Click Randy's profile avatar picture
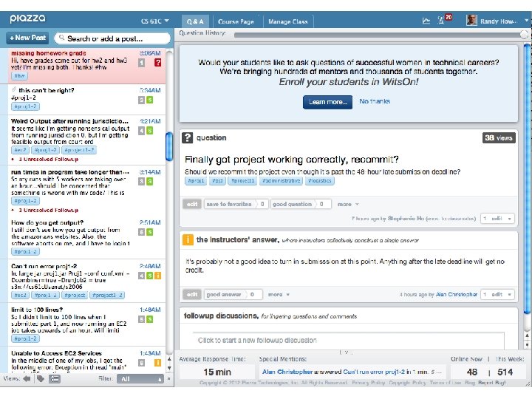The width and height of the screenshot is (532, 399). [x=471, y=21]
